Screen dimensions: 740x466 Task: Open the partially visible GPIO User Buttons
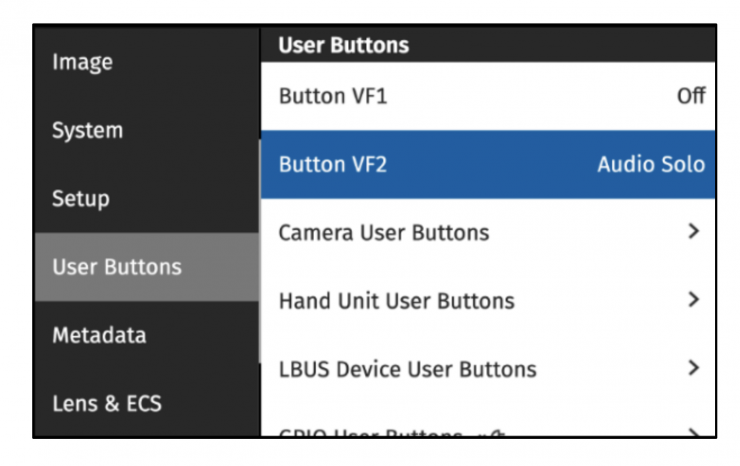point(370,433)
